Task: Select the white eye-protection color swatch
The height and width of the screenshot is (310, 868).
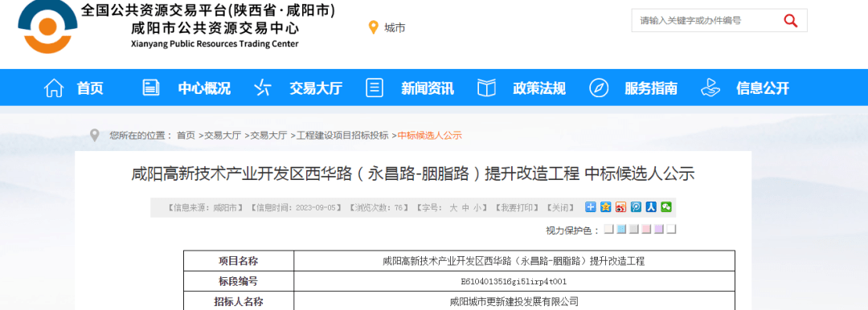Action: (671, 229)
